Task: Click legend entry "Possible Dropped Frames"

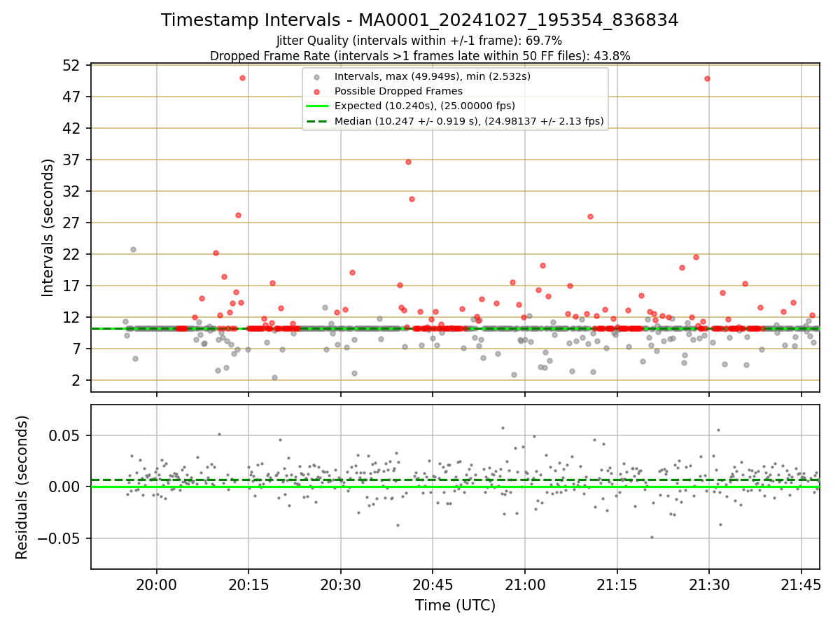Action: (x=398, y=91)
